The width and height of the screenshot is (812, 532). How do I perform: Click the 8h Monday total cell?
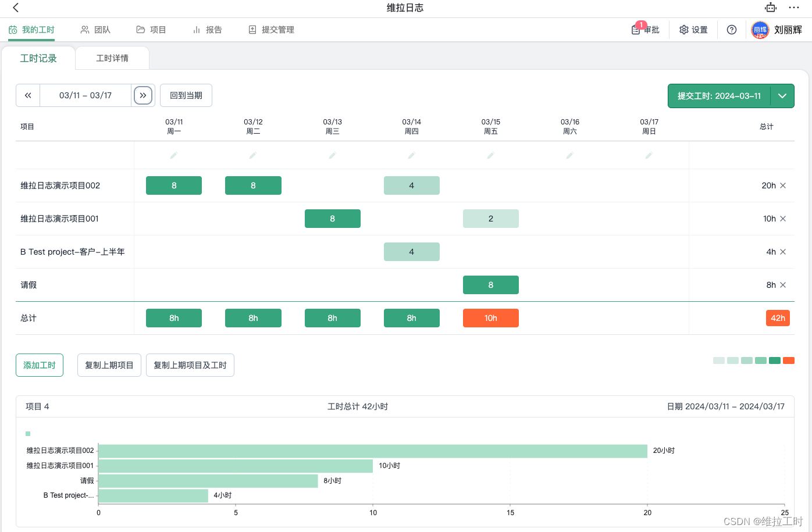coord(174,318)
